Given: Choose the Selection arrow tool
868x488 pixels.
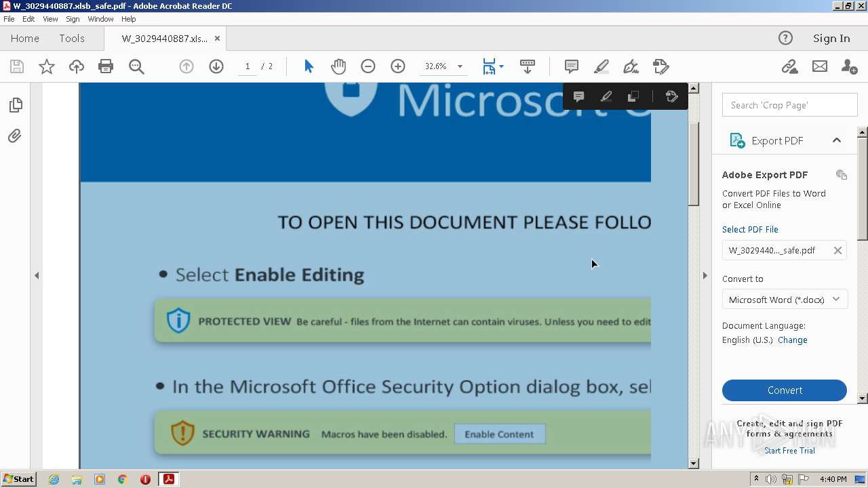Looking at the screenshot, I should pos(309,66).
